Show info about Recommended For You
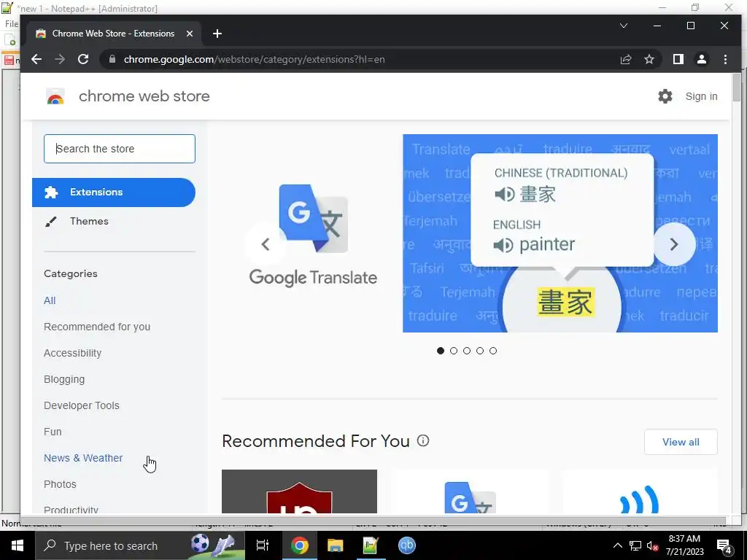Image resolution: width=747 pixels, height=560 pixels. 423,440
